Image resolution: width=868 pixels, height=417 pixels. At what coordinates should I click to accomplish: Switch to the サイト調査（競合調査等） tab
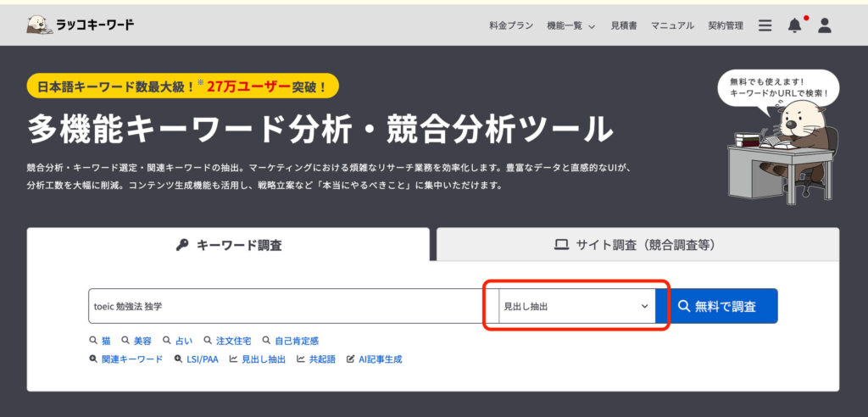[637, 245]
